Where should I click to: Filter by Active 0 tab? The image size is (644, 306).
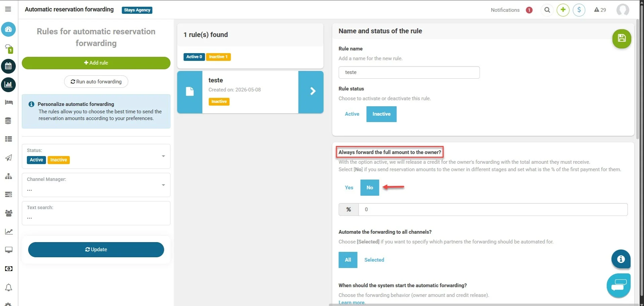(x=194, y=57)
